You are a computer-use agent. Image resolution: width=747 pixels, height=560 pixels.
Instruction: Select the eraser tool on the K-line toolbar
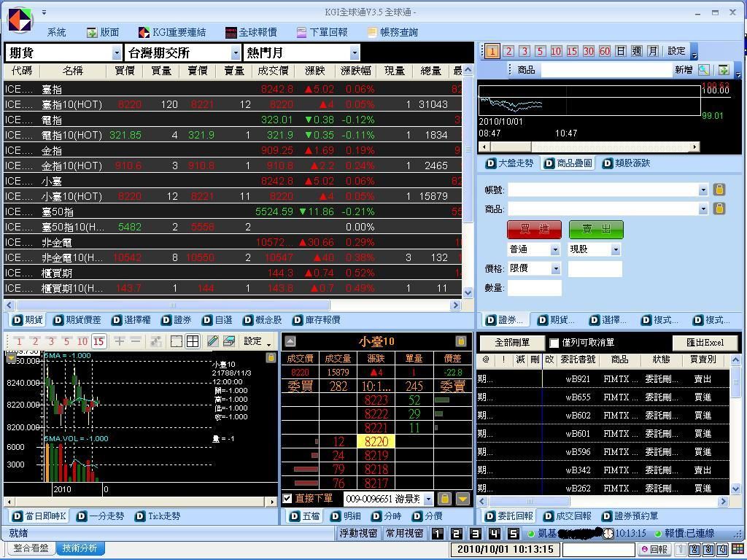(x=229, y=341)
